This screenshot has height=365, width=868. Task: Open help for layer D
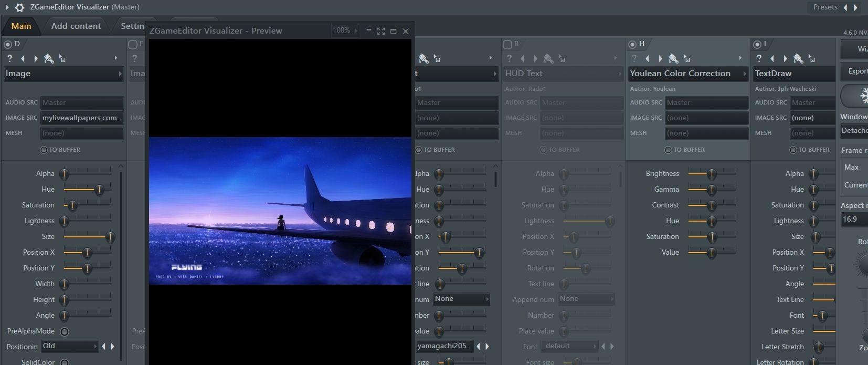tap(9, 58)
